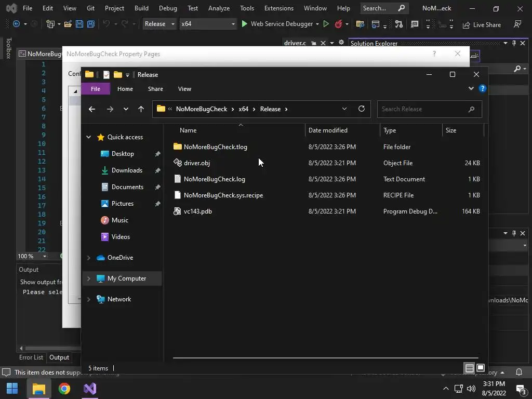Open Explorer Home ribbon tab

tap(125, 88)
